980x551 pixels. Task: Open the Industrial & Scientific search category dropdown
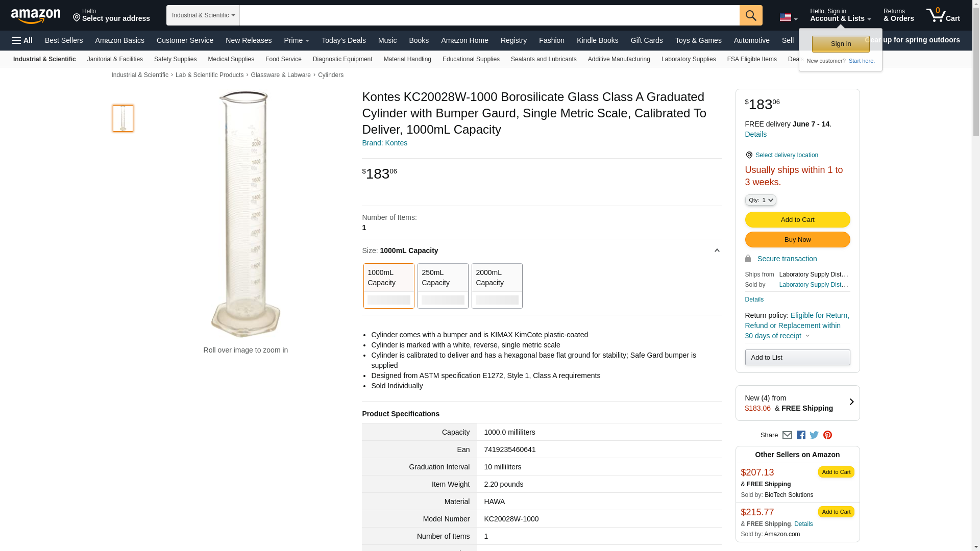pos(203,15)
